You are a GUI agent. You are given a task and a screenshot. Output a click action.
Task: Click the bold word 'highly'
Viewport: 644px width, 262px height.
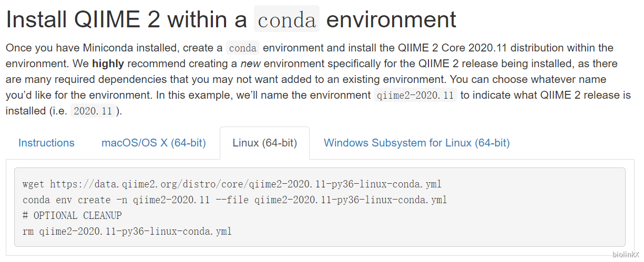click(108, 64)
